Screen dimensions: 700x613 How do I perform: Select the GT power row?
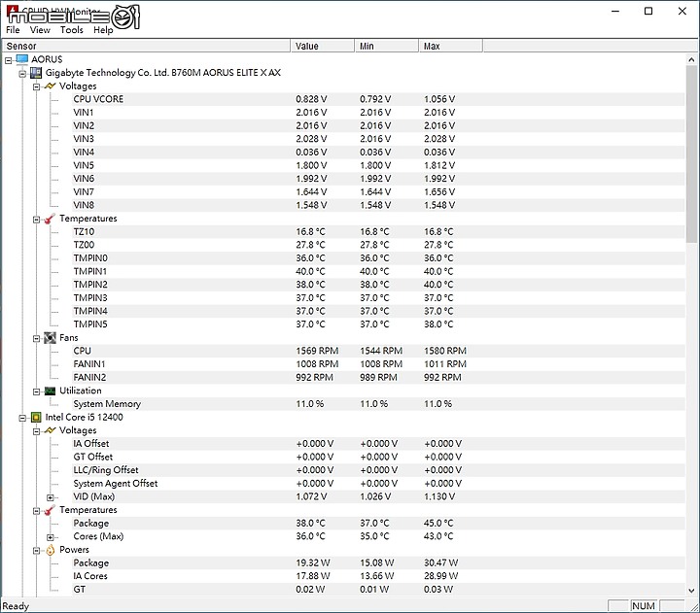click(x=377, y=590)
